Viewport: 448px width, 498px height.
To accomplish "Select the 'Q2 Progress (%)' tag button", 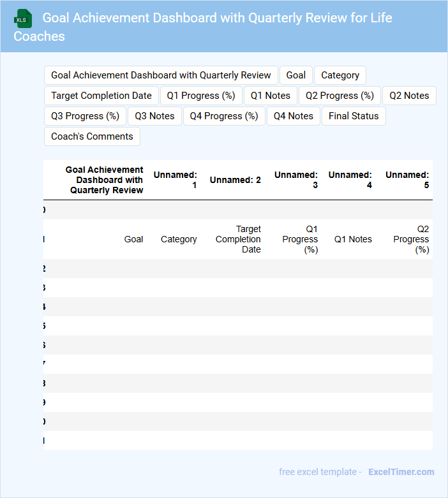I will (x=340, y=96).
